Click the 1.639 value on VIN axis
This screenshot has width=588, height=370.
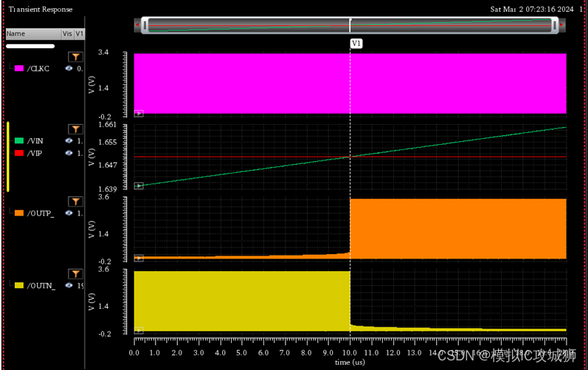(108, 189)
